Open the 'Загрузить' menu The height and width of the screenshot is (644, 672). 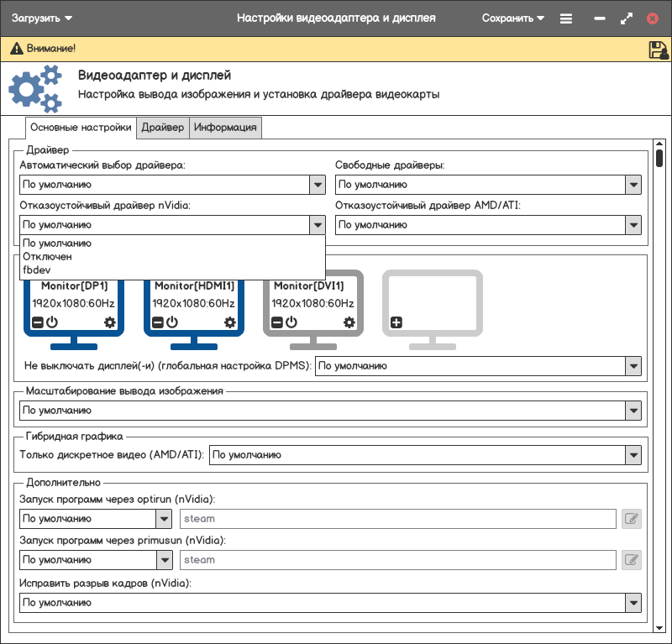41,18
